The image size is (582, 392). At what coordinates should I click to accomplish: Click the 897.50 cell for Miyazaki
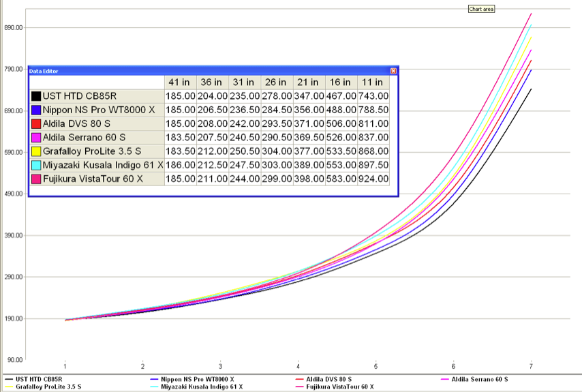(373, 165)
